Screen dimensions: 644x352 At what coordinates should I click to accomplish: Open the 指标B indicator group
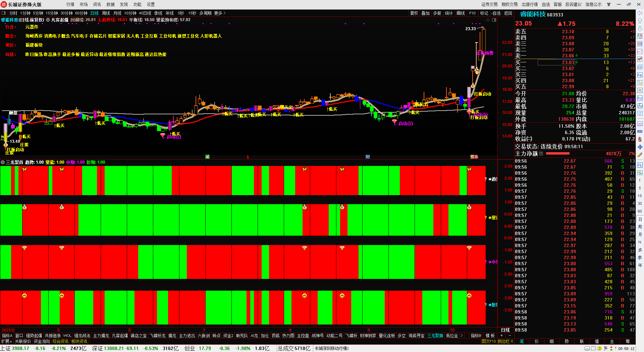pyautogui.click(x=476, y=336)
